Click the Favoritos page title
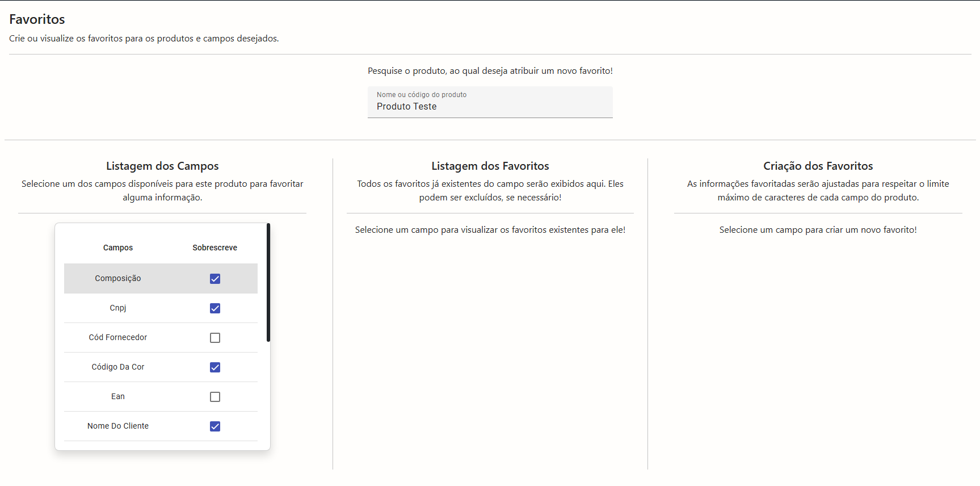 tap(37, 19)
